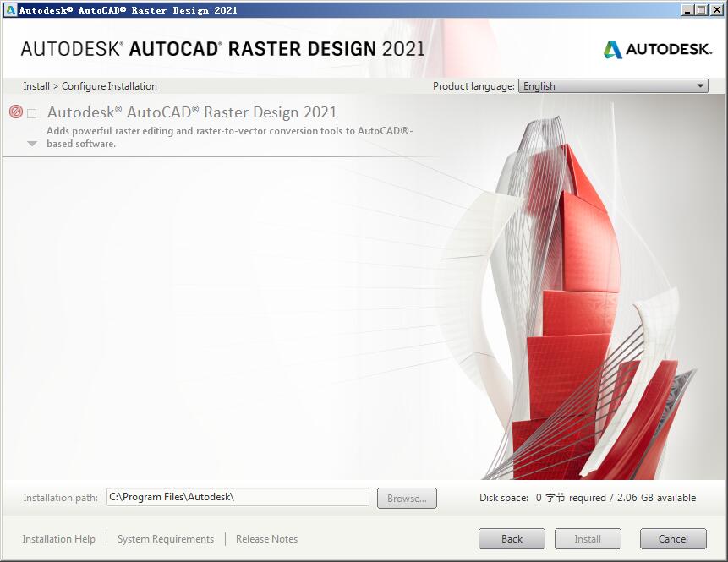This screenshot has height=562, width=728.
Task: Click the product description 'Adds powerful raster editing'
Action: click(230, 137)
